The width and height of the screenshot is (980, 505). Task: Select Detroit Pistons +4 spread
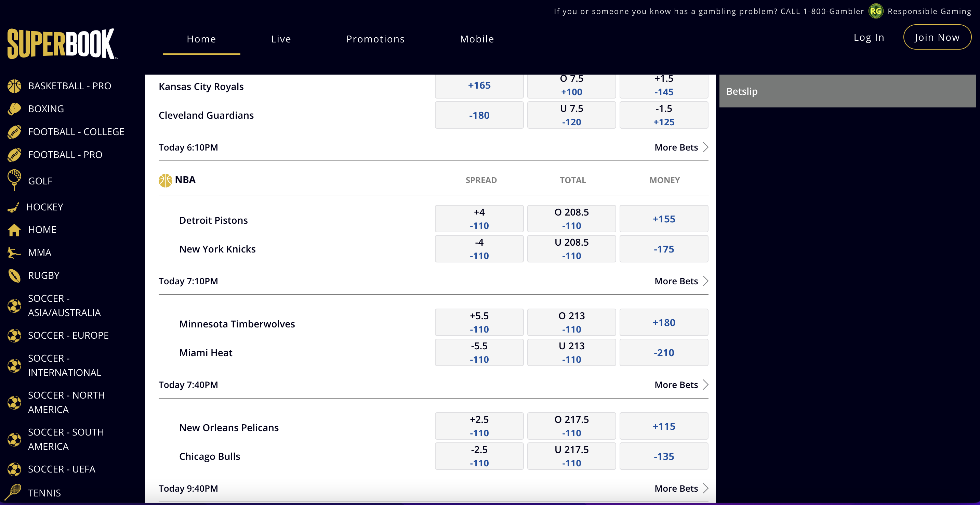[x=479, y=219]
